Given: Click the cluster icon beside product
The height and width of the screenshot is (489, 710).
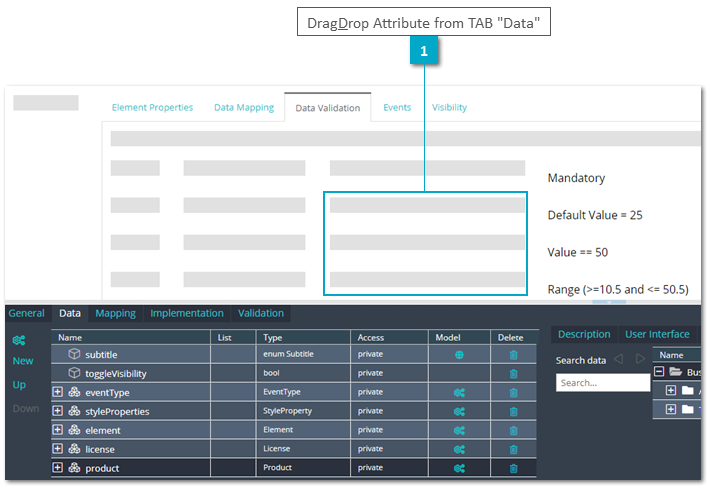Looking at the screenshot, I should point(74,467).
